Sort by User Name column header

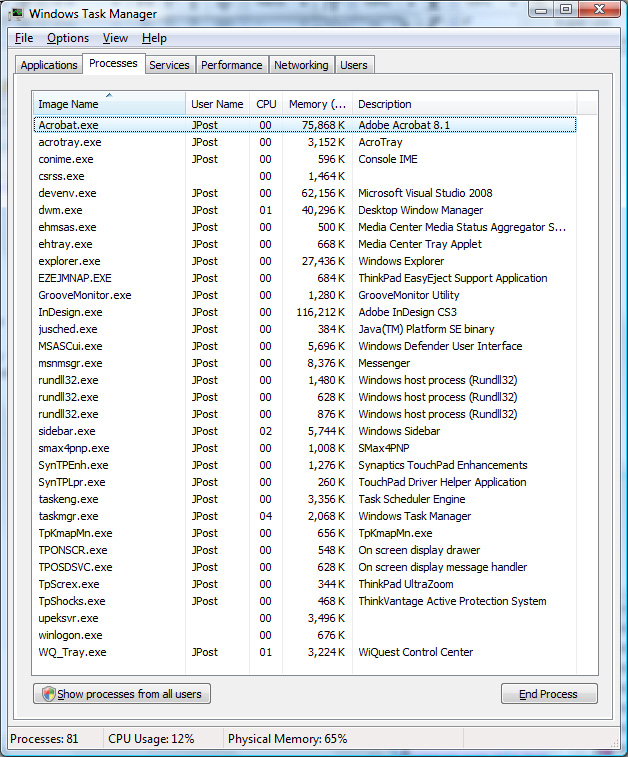217,103
